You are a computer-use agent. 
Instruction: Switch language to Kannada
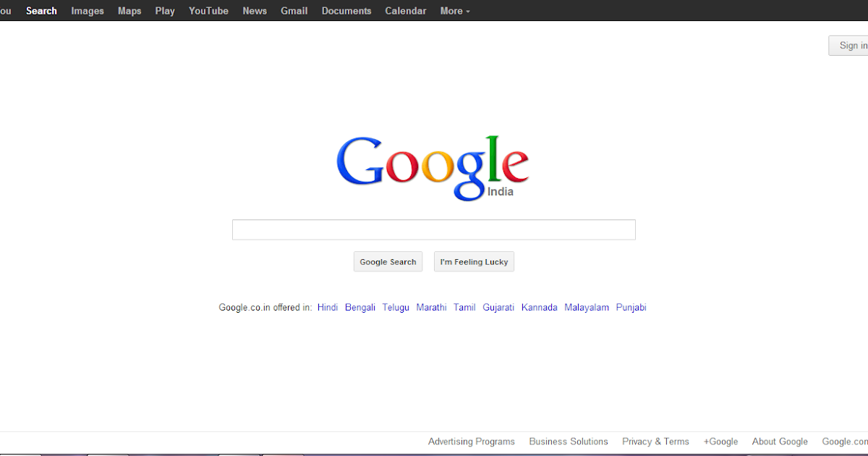[540, 308]
